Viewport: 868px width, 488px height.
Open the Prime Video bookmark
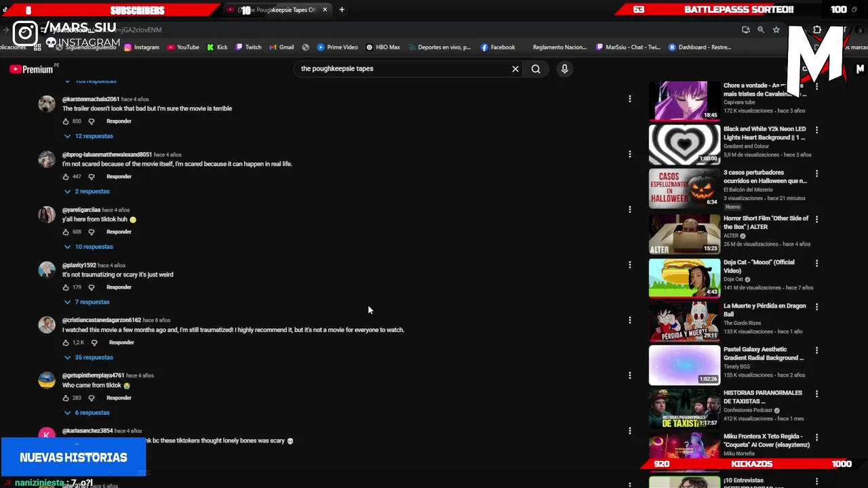338,47
